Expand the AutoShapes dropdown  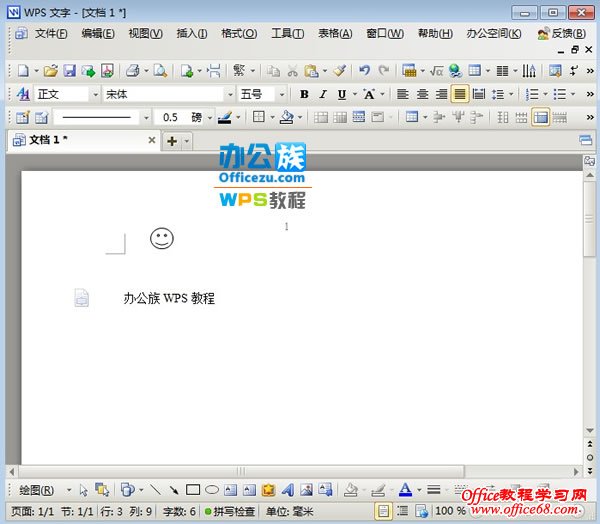tap(142, 490)
